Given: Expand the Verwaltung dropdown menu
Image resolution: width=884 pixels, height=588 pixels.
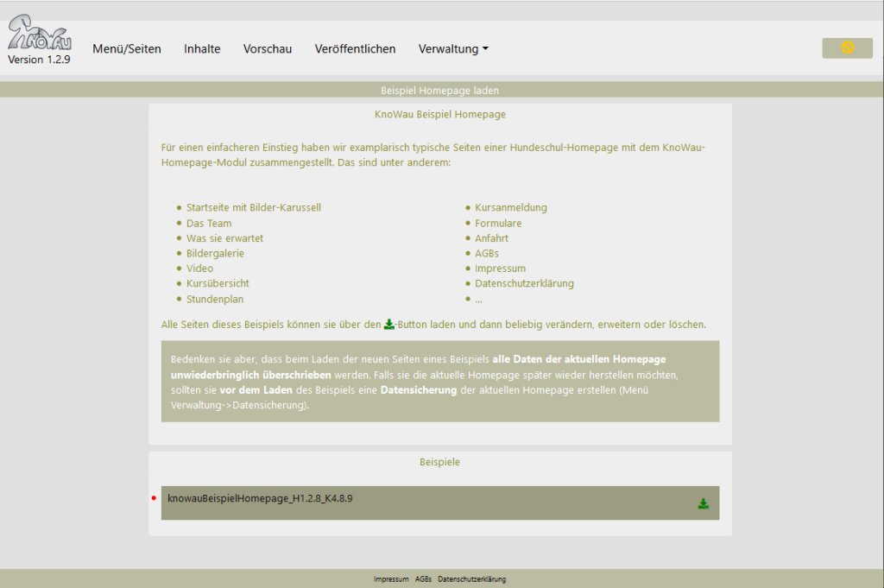Looking at the screenshot, I should coord(453,49).
